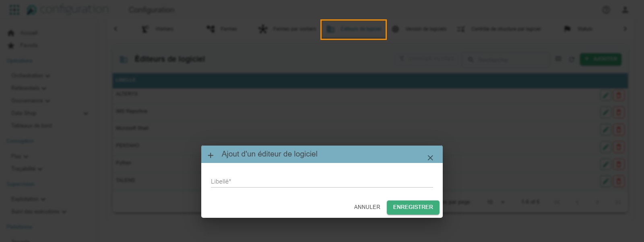Open the apps grid menu icon
Screen dimensions: 644x242
click(x=14, y=10)
